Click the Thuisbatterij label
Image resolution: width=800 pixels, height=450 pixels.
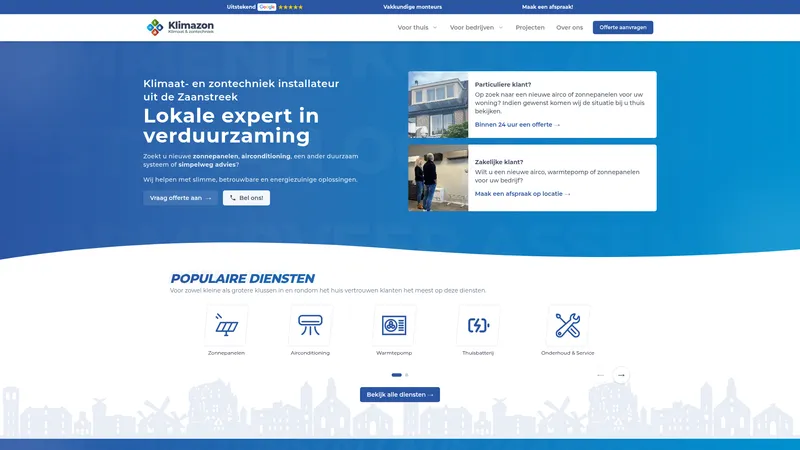tap(478, 353)
